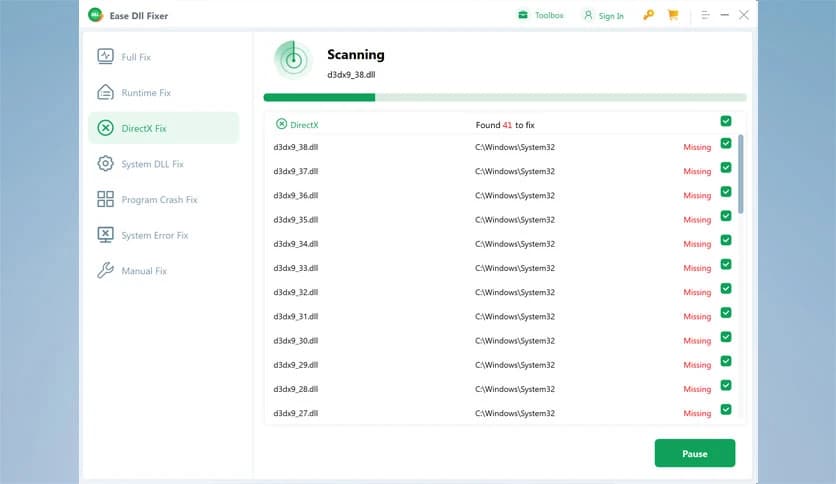Select the d3dx9_34.dll file name
Image resolution: width=836 pixels, height=484 pixels.
[x=296, y=244]
